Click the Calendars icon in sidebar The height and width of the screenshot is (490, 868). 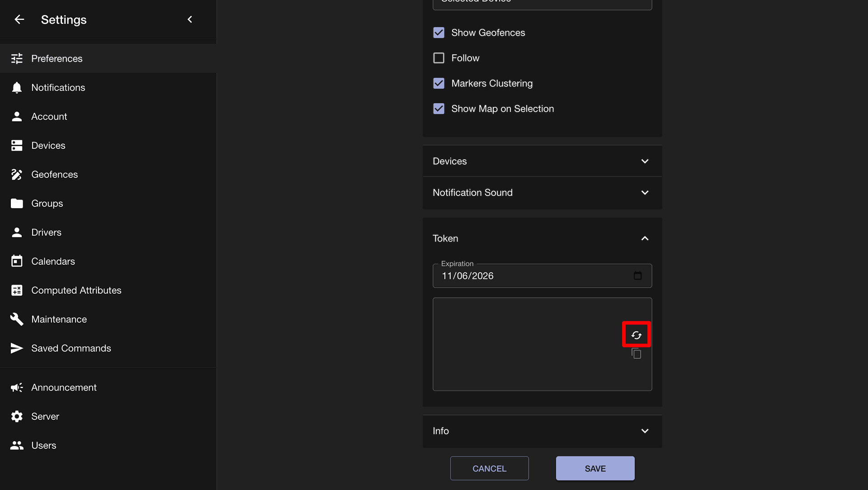coord(17,261)
